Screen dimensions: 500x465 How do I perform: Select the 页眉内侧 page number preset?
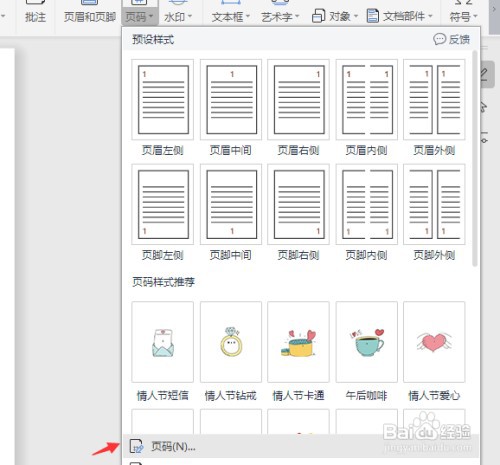click(367, 99)
